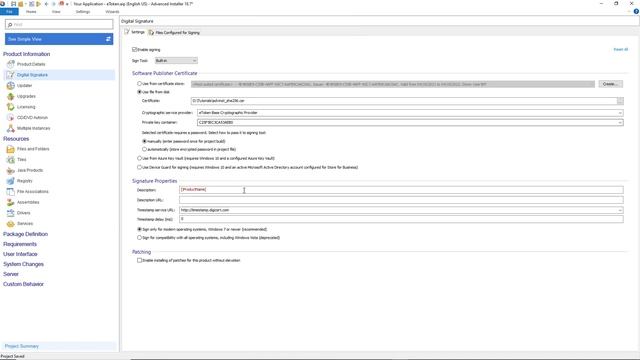Focus the Find search box
Image resolution: width=640 pixels, height=360 pixels.
(x=59, y=24)
